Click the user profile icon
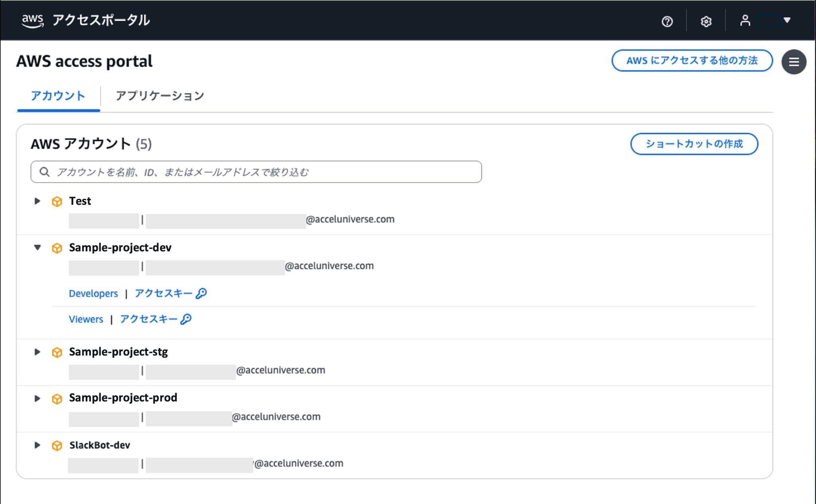The image size is (816, 504). [745, 20]
